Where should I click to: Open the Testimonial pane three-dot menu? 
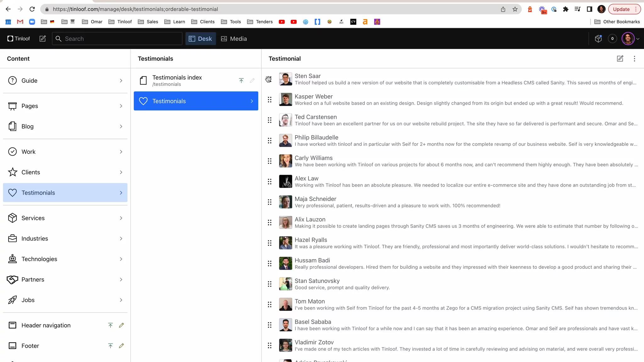[634, 59]
